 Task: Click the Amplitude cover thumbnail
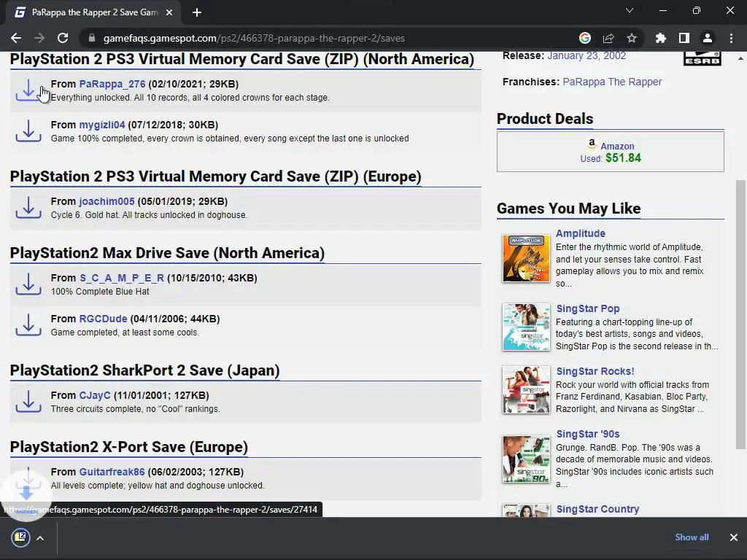526,259
